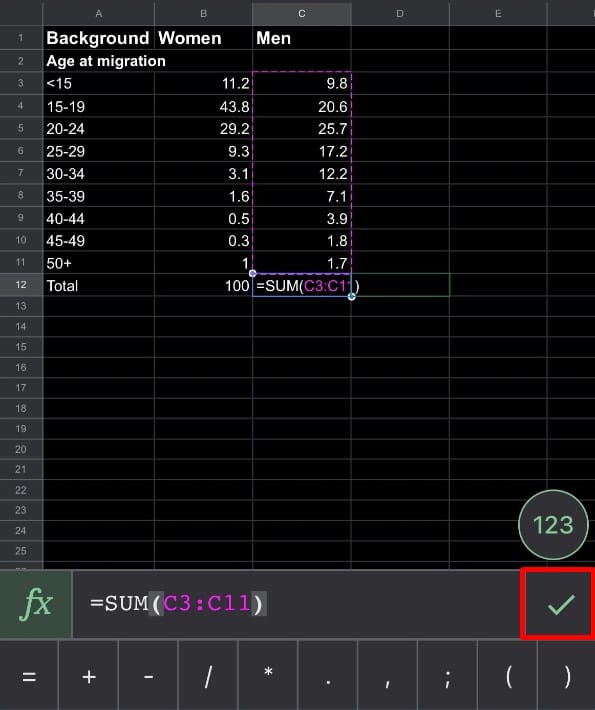This screenshot has width=595, height=710.
Task: Select the Men value 25.7
Action: point(302,129)
